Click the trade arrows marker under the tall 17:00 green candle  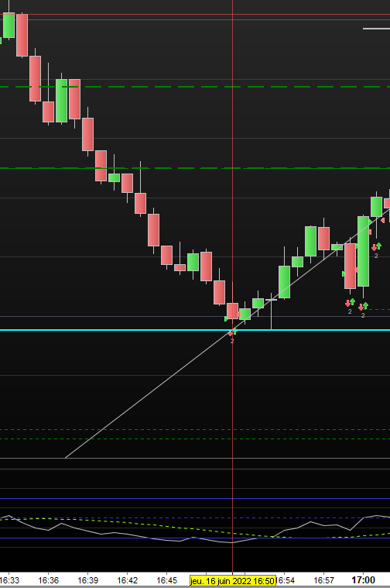(363, 306)
